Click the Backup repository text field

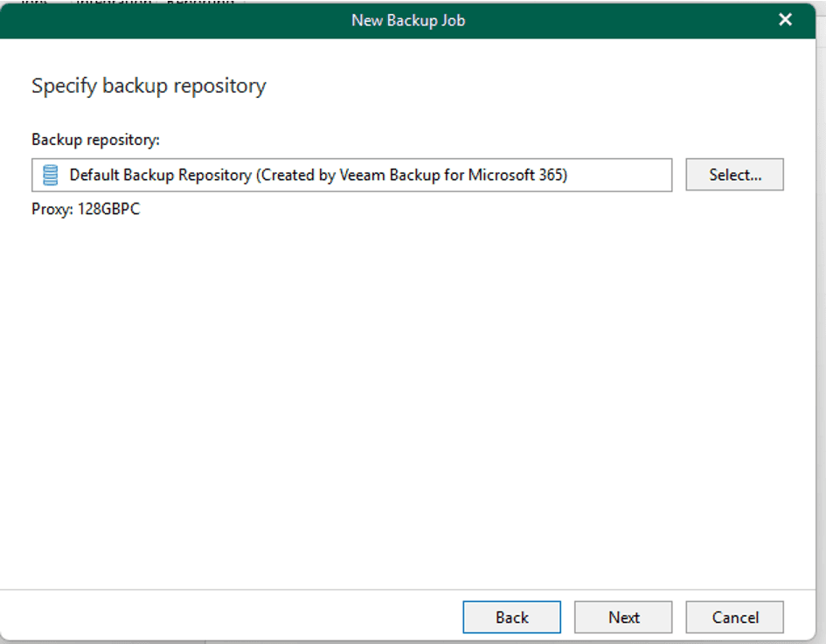[x=350, y=175]
